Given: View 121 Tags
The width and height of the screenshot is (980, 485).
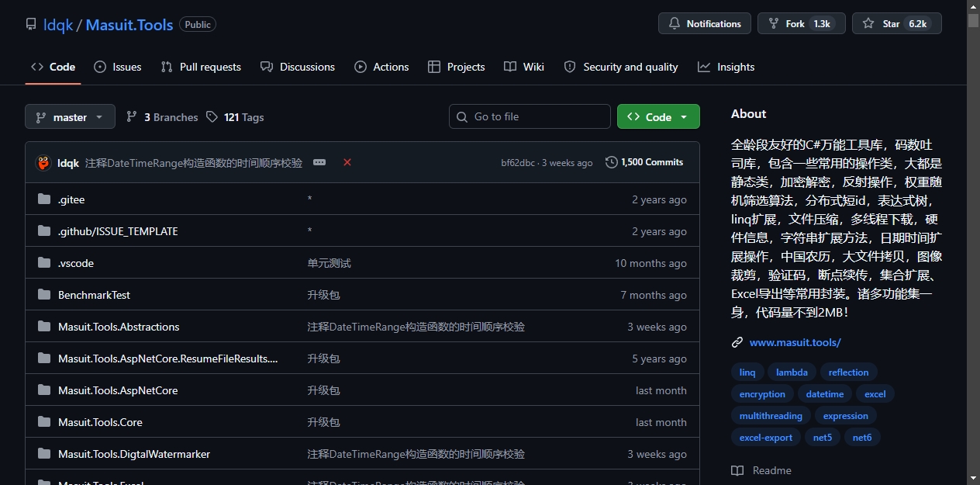Looking at the screenshot, I should point(235,117).
